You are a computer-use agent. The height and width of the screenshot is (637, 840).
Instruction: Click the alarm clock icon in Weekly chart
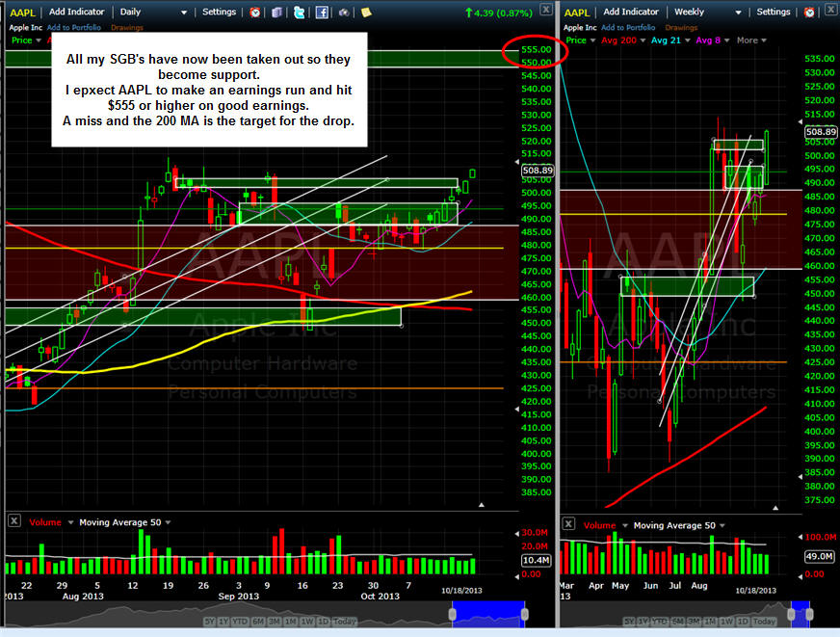coord(809,12)
